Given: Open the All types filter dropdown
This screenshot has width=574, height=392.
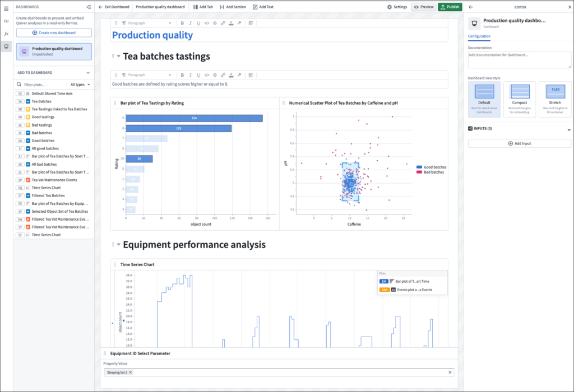Looking at the screenshot, I should [80, 85].
